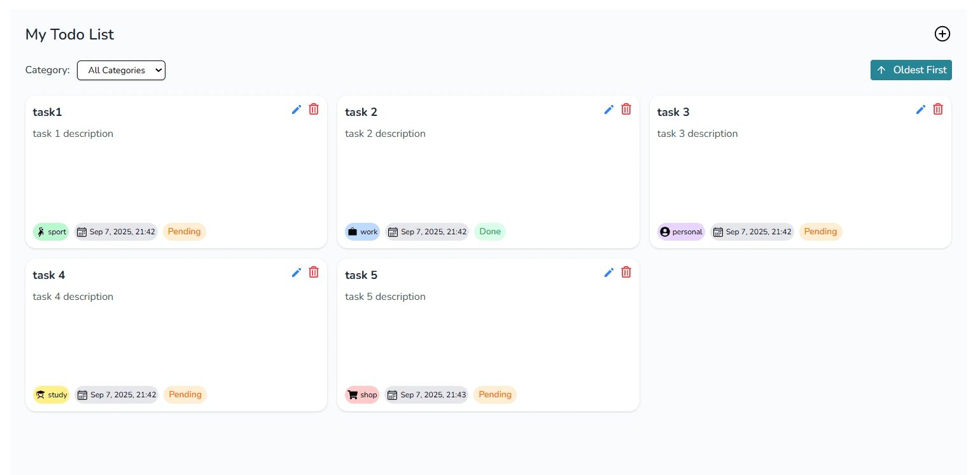The image size is (980, 475).
Task: Edit task 5 with the pencil icon
Action: [x=609, y=273]
